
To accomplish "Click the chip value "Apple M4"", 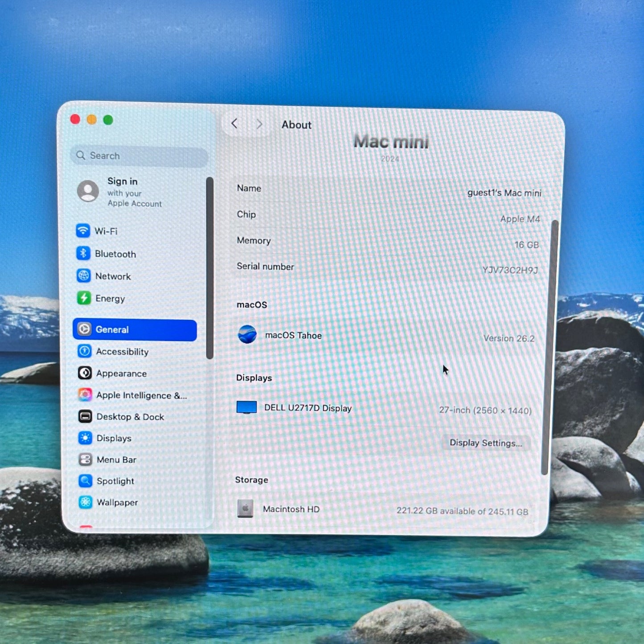I will [x=520, y=219].
